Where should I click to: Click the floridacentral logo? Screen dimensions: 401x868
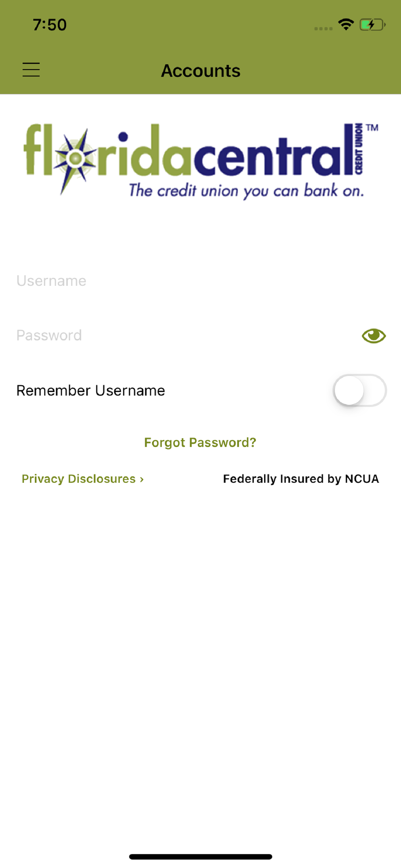point(200,158)
